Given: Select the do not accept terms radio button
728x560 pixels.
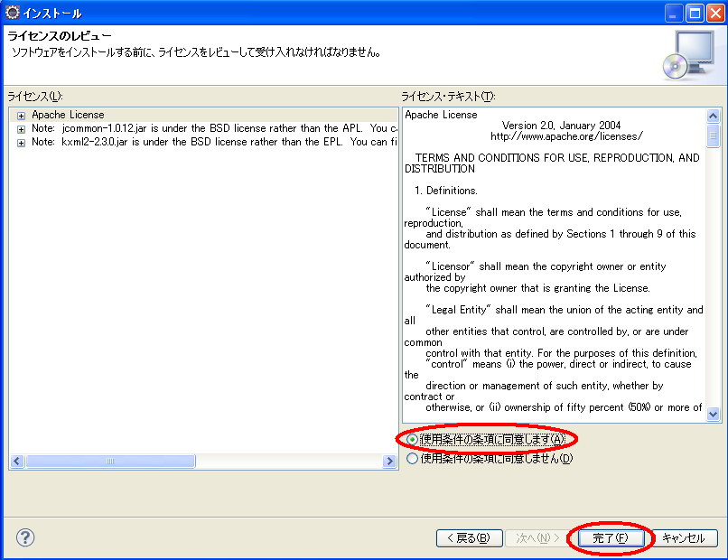Looking at the screenshot, I should point(413,458).
